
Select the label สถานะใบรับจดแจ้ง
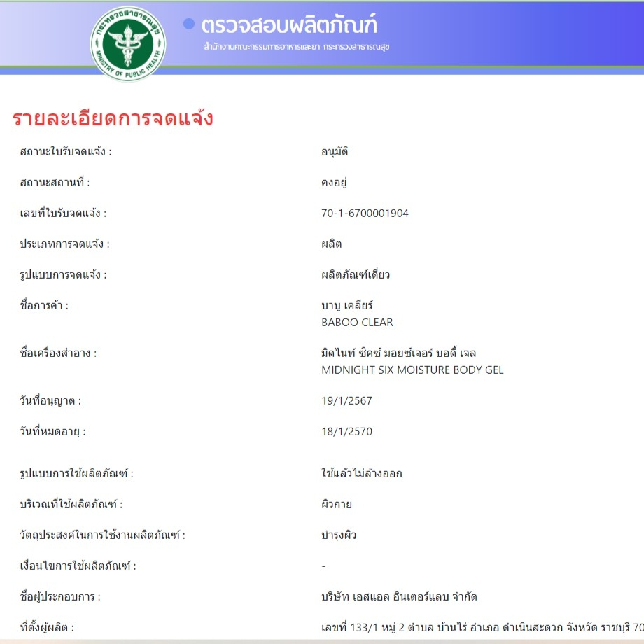(66, 152)
